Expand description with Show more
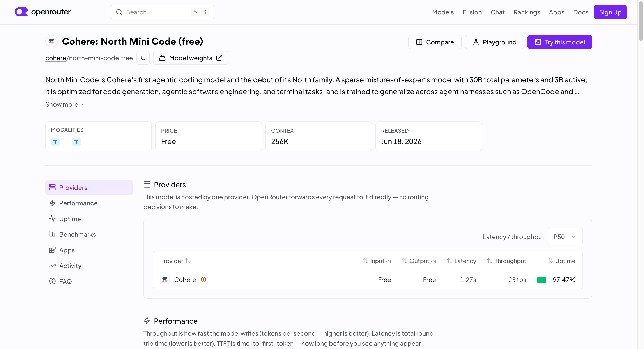The height and width of the screenshot is (349, 644). (65, 104)
